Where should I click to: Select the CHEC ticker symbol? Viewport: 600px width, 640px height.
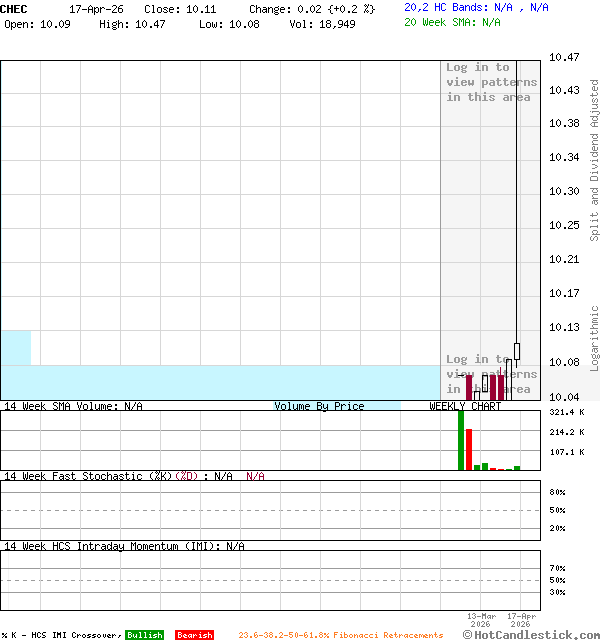[14, 8]
